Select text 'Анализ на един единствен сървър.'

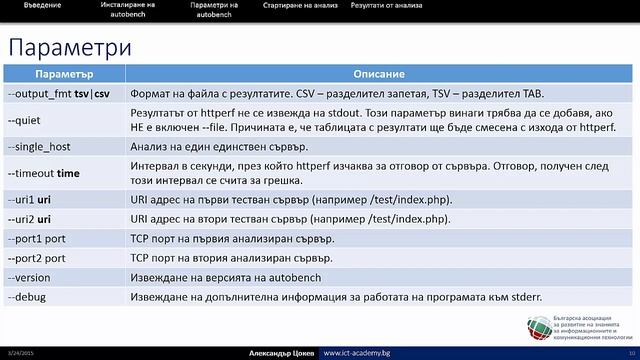[x=219, y=147]
